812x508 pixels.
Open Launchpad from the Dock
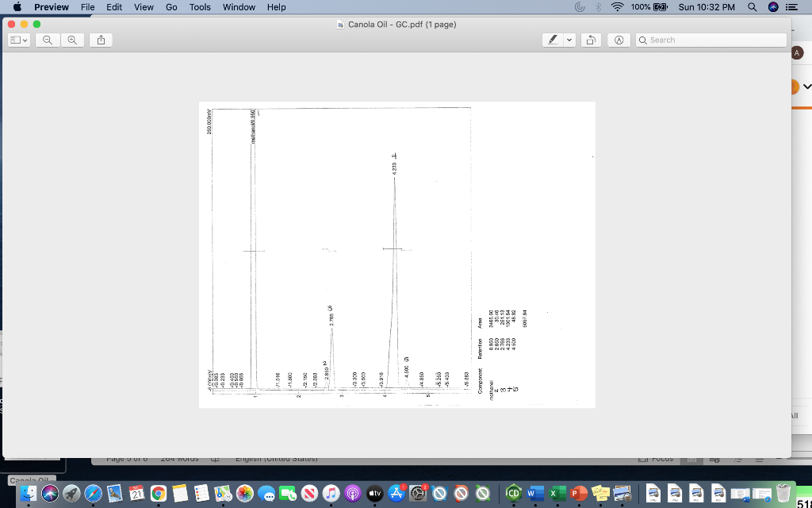point(71,493)
